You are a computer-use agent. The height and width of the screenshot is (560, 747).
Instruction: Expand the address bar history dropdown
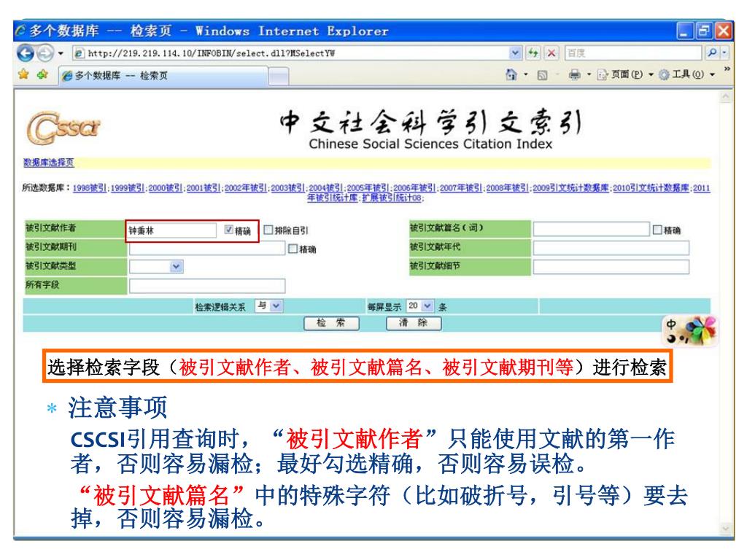coord(515,53)
